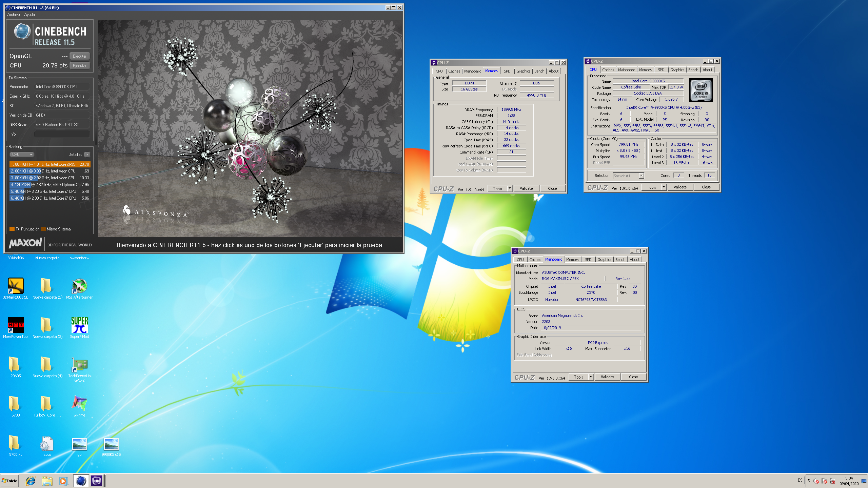The height and width of the screenshot is (488, 868).
Task: Click the Intel Core i9 logo in CPU-Z
Action: (701, 90)
